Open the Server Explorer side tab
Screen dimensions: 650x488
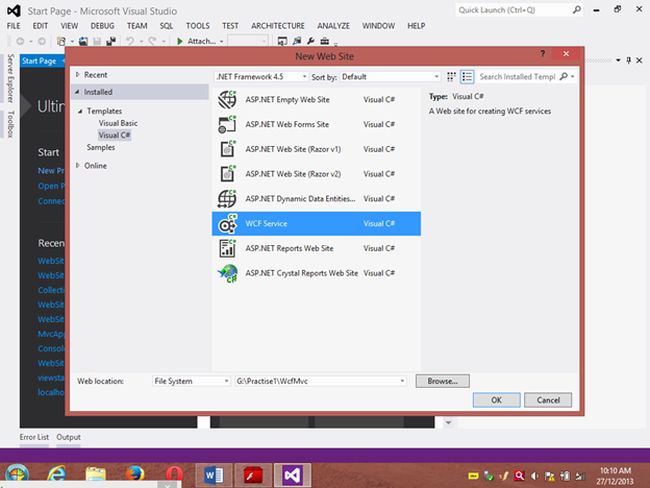point(10,78)
